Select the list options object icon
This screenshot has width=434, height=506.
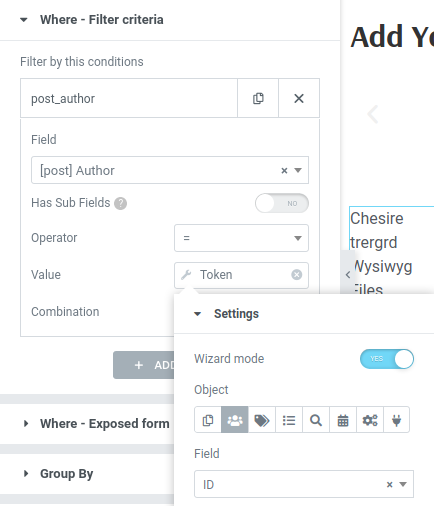click(x=289, y=420)
